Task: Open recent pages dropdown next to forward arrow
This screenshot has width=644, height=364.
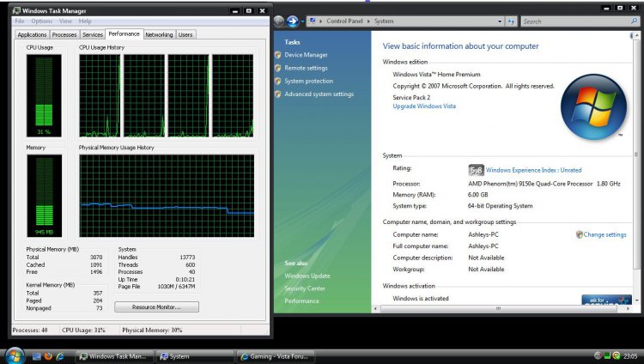Action: click(302, 21)
